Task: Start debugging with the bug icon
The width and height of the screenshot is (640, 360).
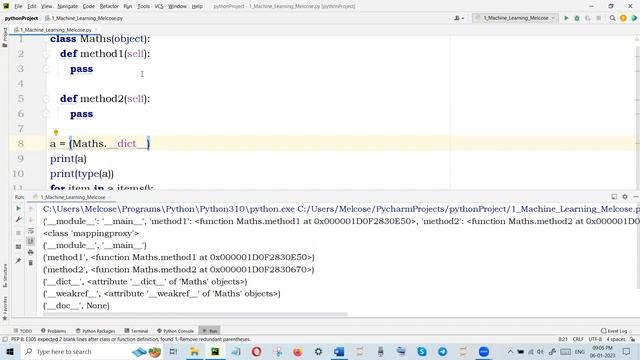Action: (577, 18)
